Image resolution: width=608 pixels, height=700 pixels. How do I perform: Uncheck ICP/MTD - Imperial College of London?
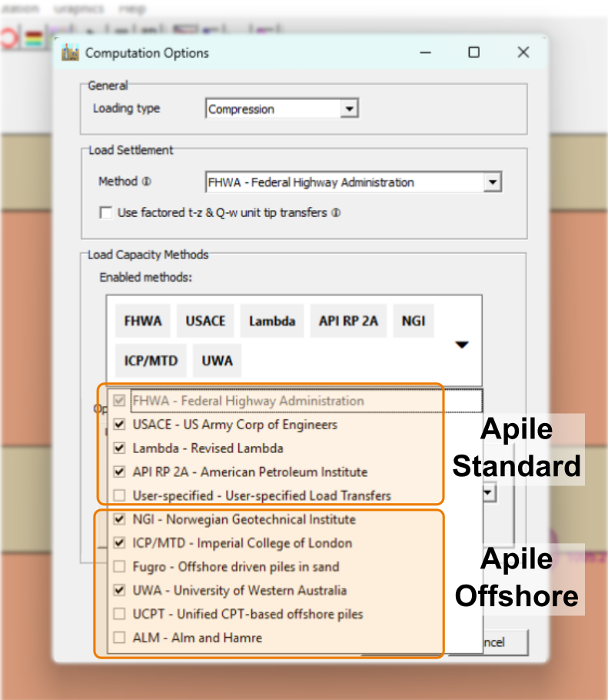tap(119, 543)
